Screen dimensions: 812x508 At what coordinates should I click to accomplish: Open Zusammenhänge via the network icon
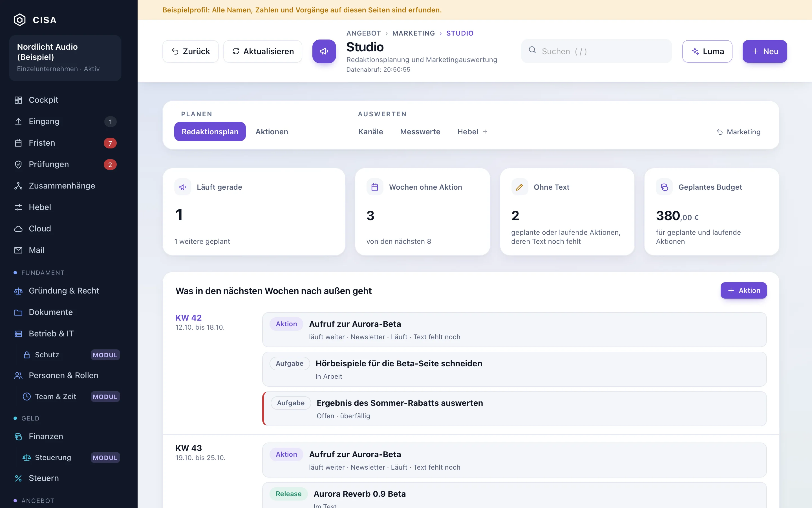tap(18, 186)
